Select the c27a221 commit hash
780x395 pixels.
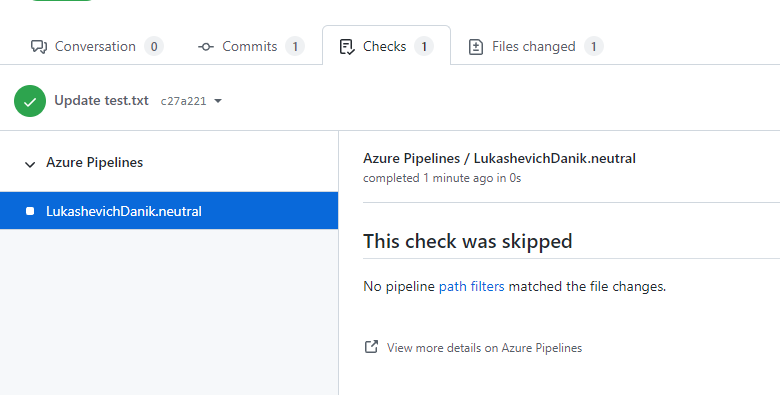pos(183,101)
